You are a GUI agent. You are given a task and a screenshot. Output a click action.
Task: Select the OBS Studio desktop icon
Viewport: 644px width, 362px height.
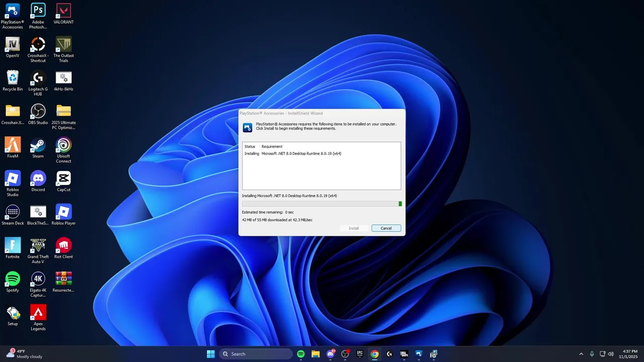tap(38, 114)
